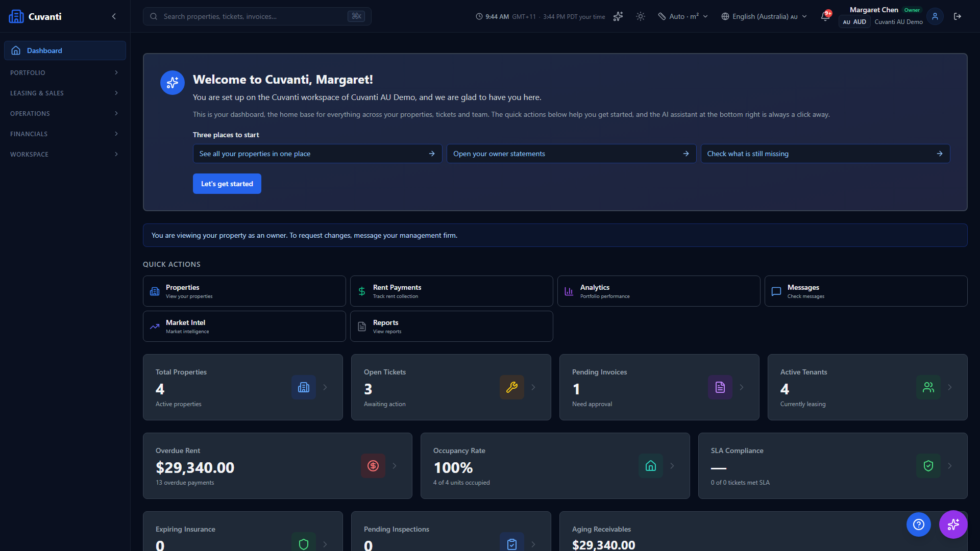Click the Overdue Rent dollar icon
Image resolution: width=980 pixels, height=551 pixels.
tap(373, 466)
